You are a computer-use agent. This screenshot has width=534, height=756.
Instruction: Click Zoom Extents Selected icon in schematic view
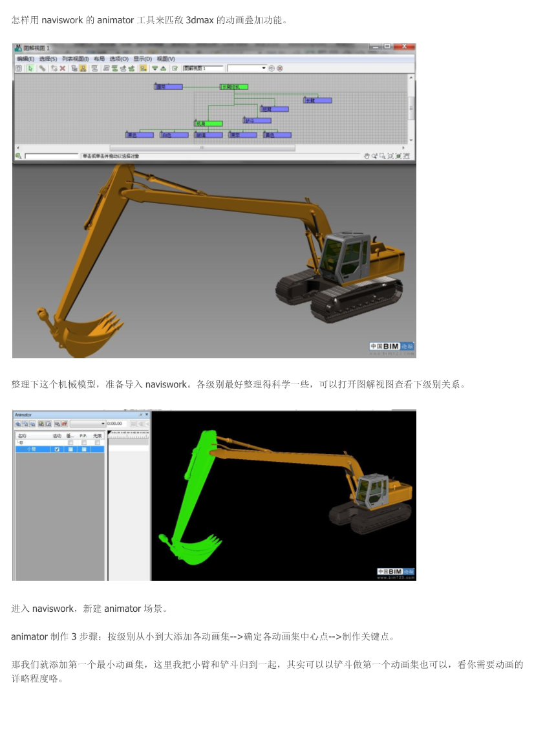(398, 157)
